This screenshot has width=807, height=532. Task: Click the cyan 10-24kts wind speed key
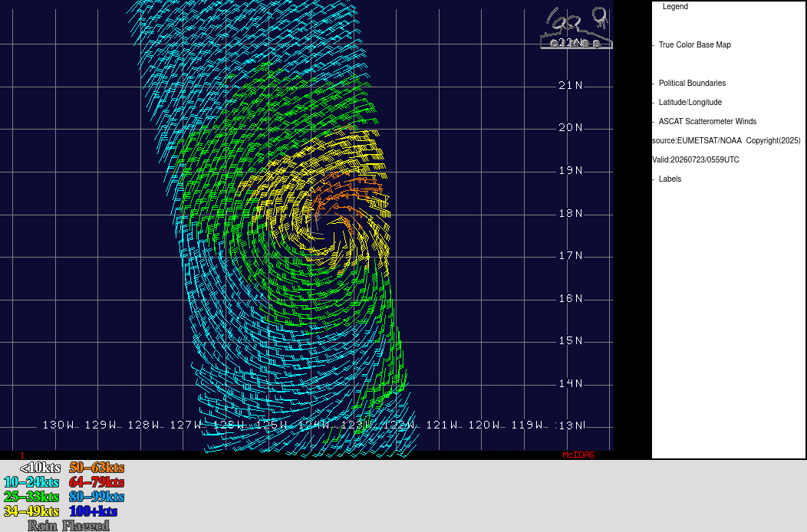point(31,482)
